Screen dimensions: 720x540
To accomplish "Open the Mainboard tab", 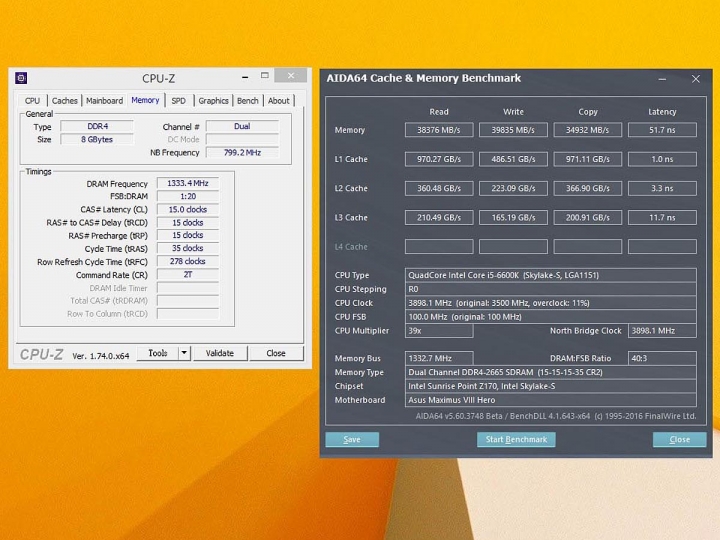I will pyautogui.click(x=105, y=101).
